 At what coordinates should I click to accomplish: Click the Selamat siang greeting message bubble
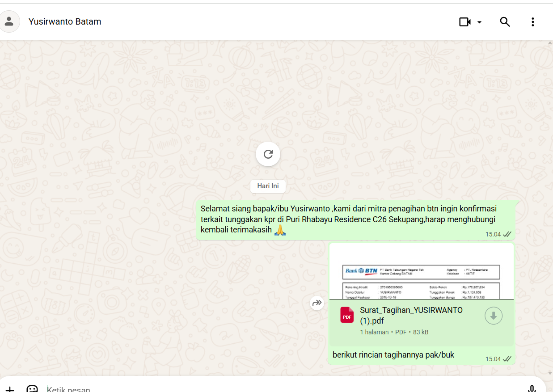pyautogui.click(x=349, y=219)
